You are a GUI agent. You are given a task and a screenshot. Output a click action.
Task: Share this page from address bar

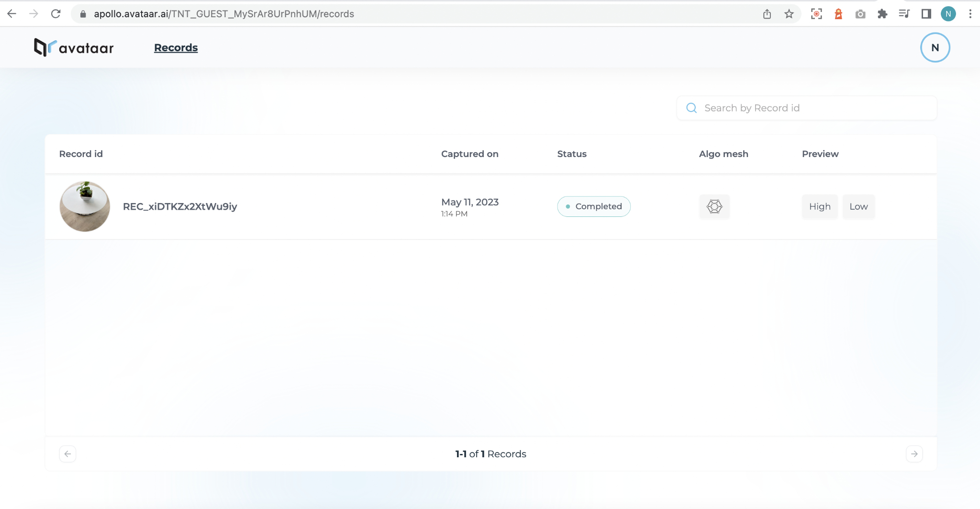pos(767,14)
